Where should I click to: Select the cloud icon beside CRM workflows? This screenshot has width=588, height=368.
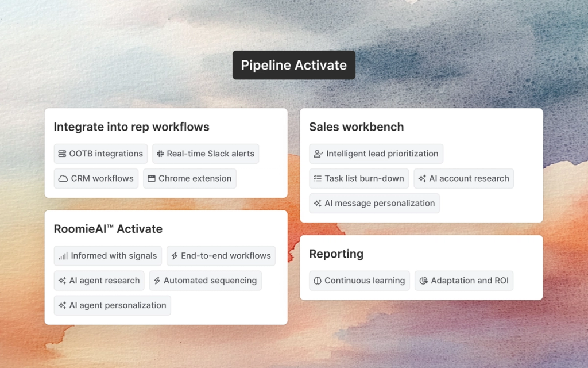click(x=61, y=179)
